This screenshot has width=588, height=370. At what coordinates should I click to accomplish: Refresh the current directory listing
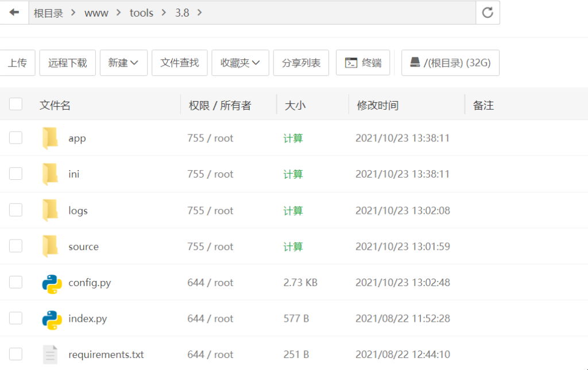[x=487, y=12]
